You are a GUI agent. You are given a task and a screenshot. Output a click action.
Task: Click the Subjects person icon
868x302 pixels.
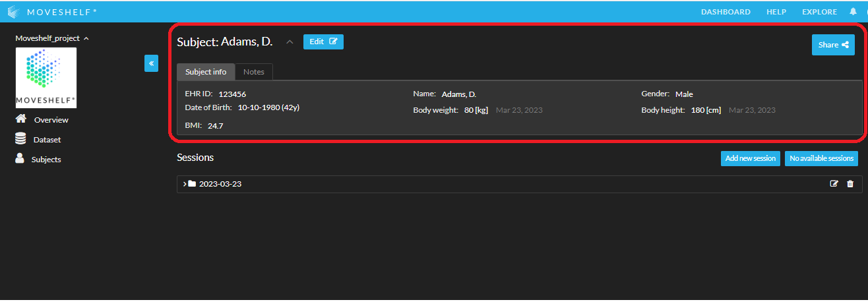tap(20, 159)
